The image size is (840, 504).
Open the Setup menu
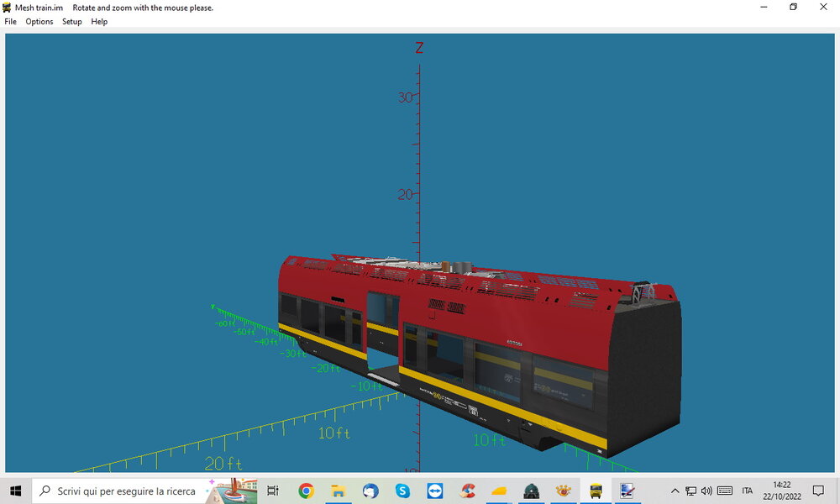(71, 22)
